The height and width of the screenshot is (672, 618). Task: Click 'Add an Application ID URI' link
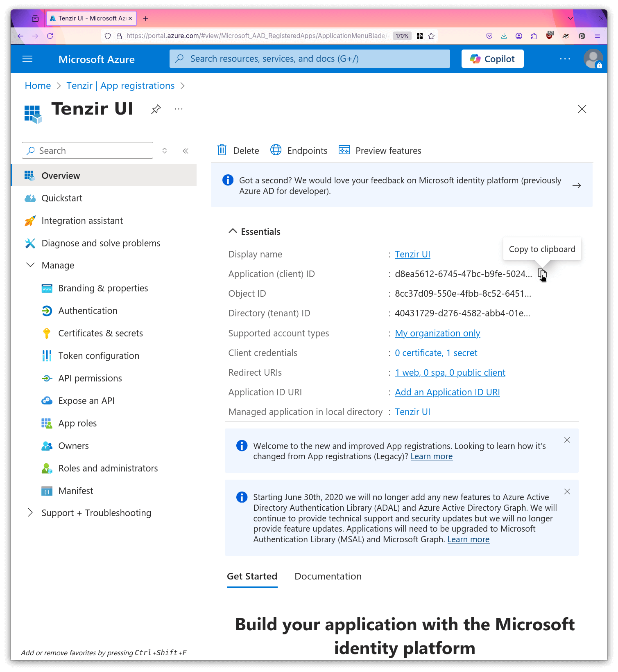(x=447, y=392)
